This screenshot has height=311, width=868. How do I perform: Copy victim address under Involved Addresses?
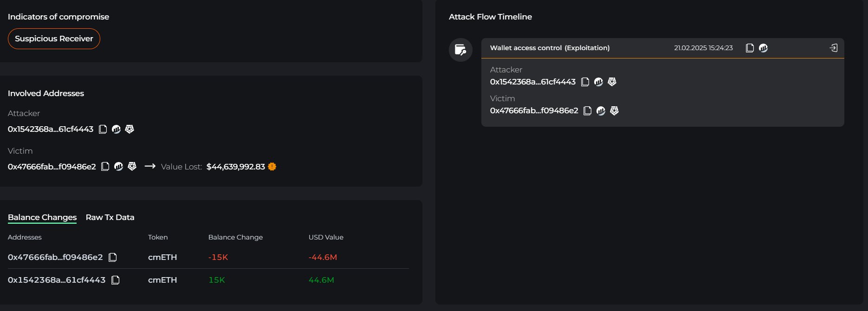coord(105,167)
